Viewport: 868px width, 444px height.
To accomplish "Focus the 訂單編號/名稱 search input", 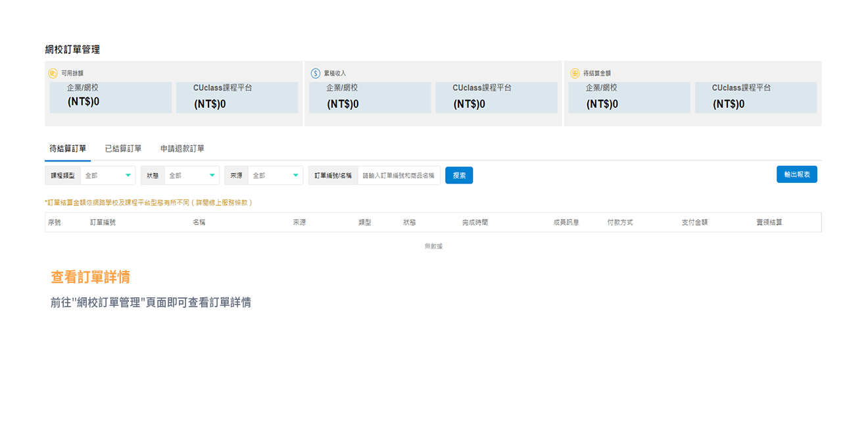I will click(398, 176).
